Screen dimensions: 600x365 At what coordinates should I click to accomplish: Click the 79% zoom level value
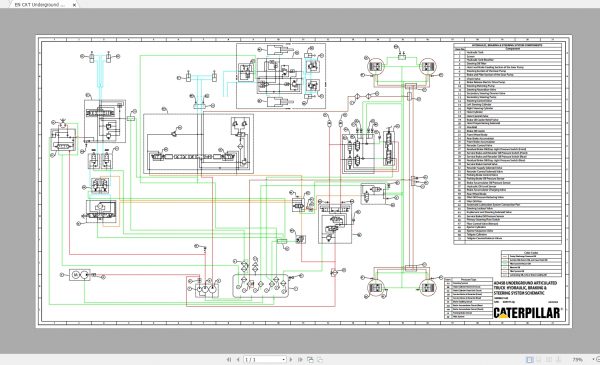pos(577,360)
